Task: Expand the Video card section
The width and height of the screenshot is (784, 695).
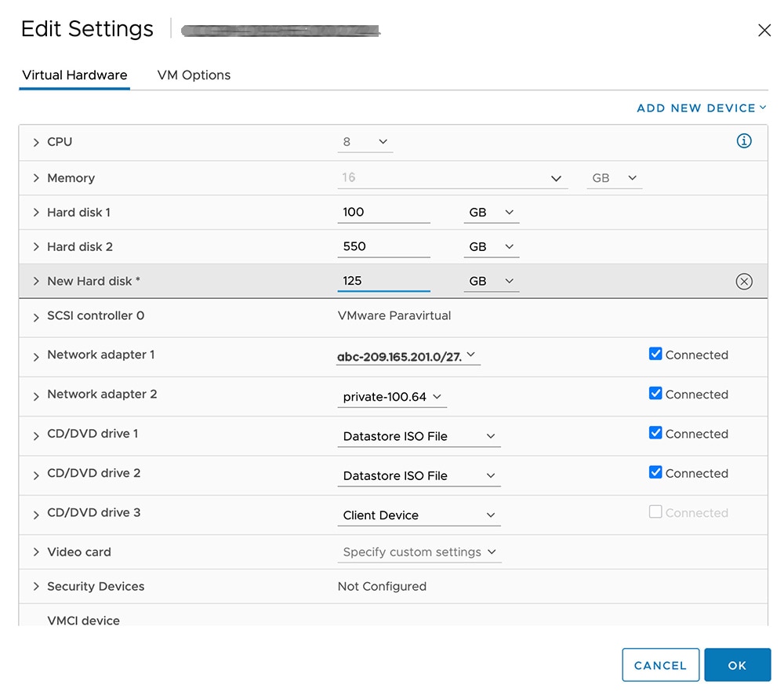Action: [36, 552]
